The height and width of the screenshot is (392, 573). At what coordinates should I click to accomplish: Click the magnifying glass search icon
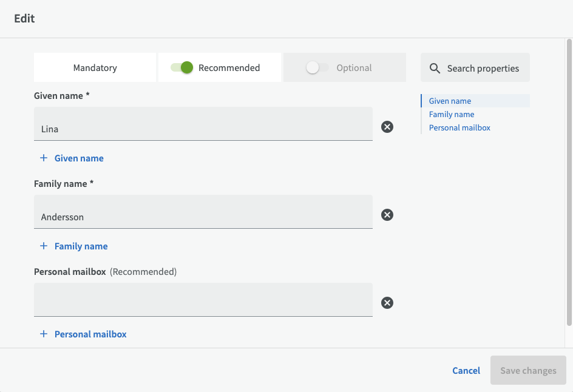(x=435, y=69)
